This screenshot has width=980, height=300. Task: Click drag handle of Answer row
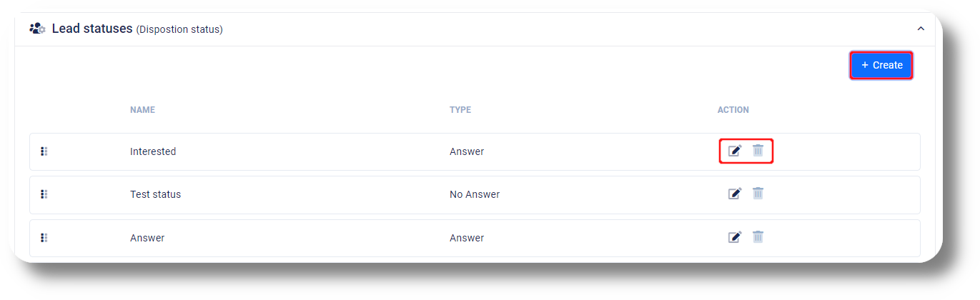[x=44, y=238]
